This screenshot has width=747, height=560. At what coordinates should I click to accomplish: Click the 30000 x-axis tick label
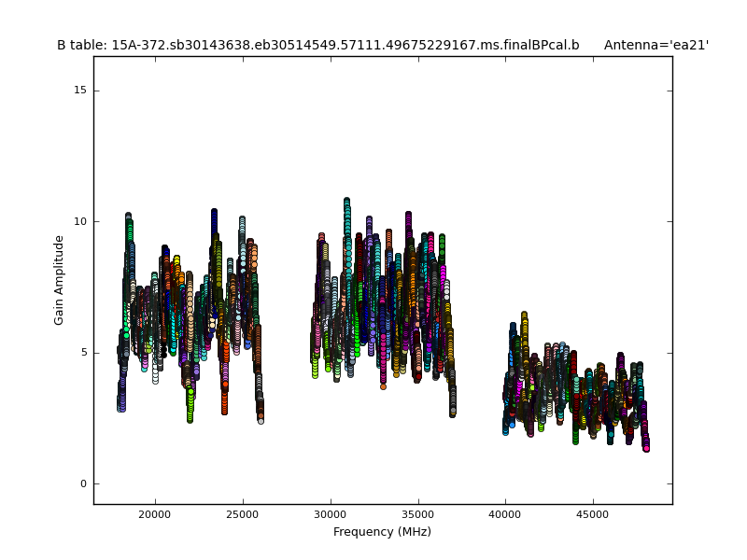pos(331,513)
